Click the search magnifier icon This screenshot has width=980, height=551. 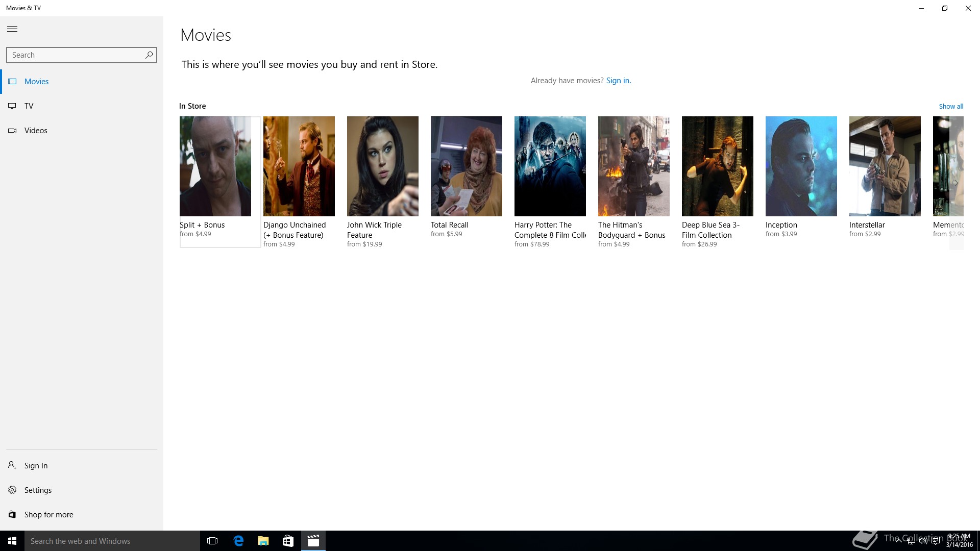tap(149, 55)
